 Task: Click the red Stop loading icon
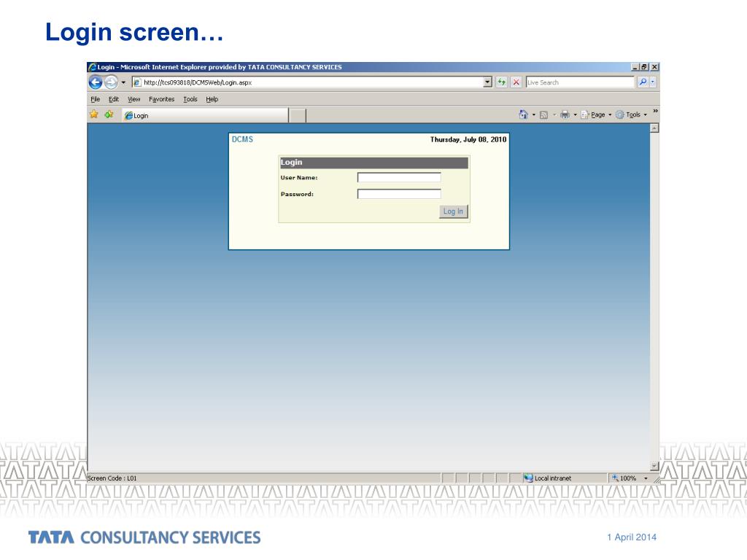(x=516, y=82)
